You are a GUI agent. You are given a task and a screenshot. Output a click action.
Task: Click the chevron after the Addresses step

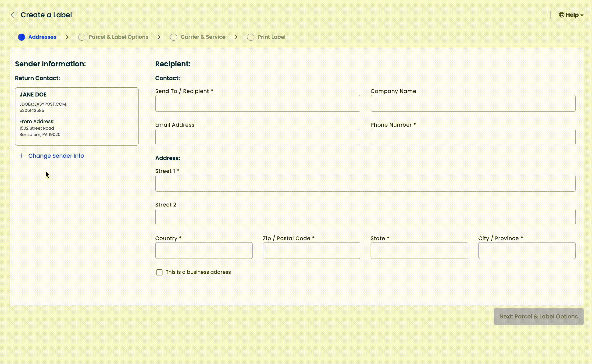pyautogui.click(x=67, y=37)
